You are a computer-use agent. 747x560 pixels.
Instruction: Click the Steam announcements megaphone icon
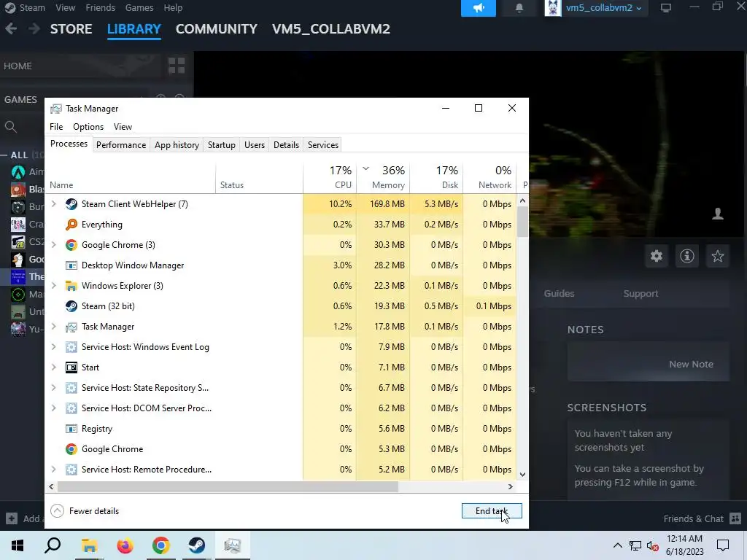[479, 8]
